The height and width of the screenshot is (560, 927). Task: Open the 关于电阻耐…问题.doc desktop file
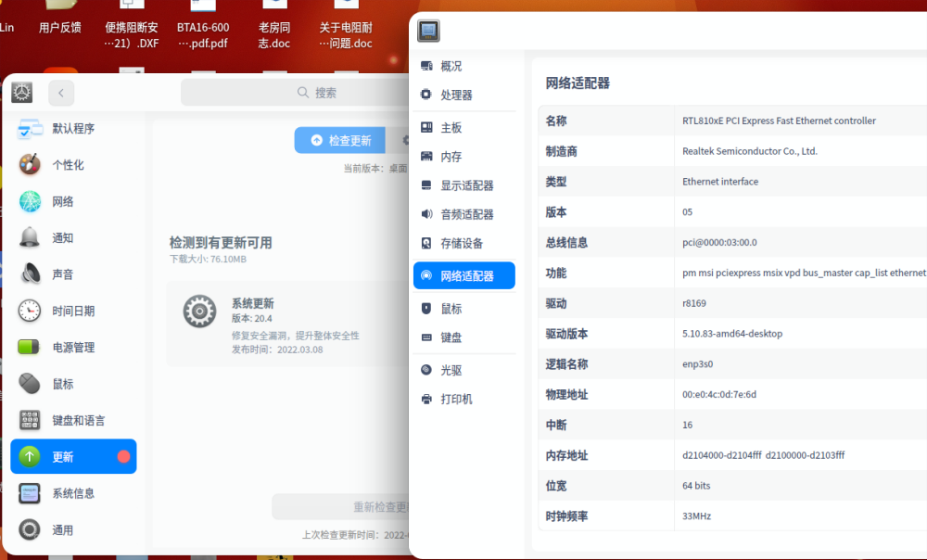click(346, 27)
